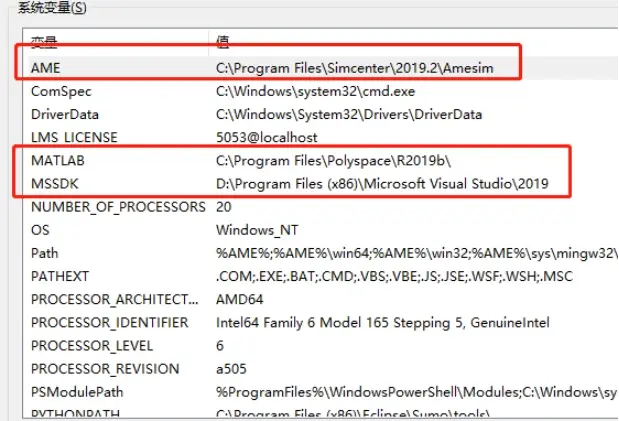Click the a505 revision value
Screen dimensions: 619x421
(x=231, y=369)
